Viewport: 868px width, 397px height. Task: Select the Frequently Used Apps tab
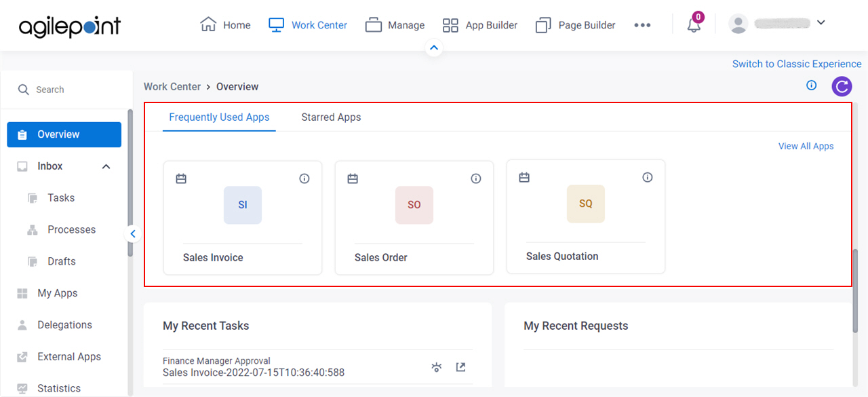tap(219, 117)
